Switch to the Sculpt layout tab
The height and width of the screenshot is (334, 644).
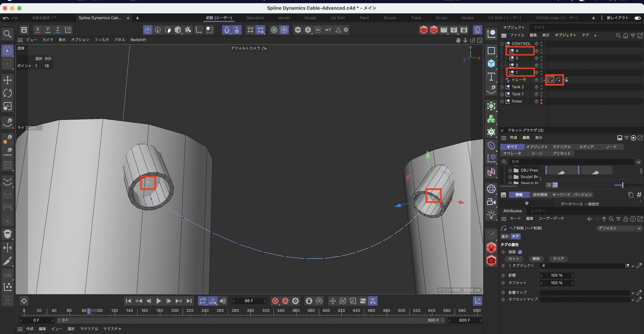tap(310, 18)
